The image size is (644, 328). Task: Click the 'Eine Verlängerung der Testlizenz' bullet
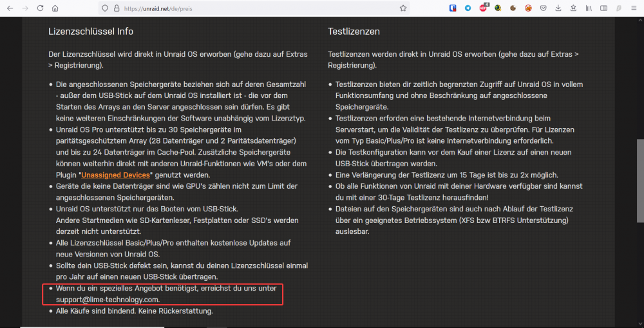(x=447, y=175)
